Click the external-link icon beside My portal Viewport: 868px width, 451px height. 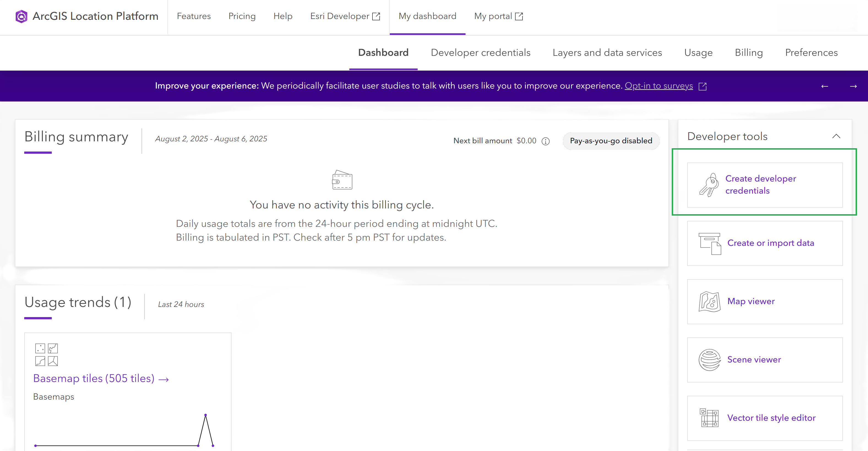(519, 16)
